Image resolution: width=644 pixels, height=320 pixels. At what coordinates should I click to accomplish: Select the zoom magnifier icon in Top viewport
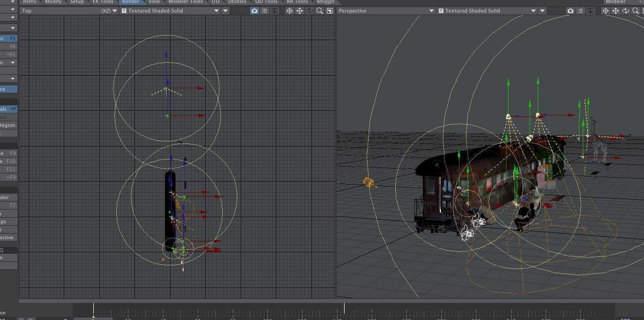coord(319,11)
